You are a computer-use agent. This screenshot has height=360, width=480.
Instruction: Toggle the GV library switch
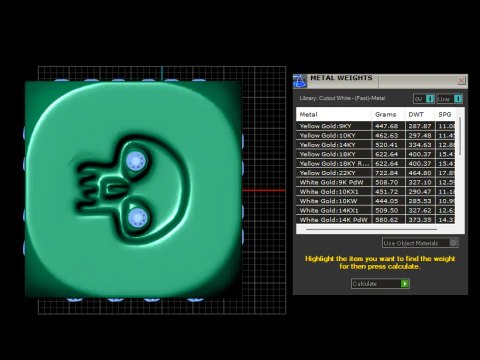coord(424,99)
